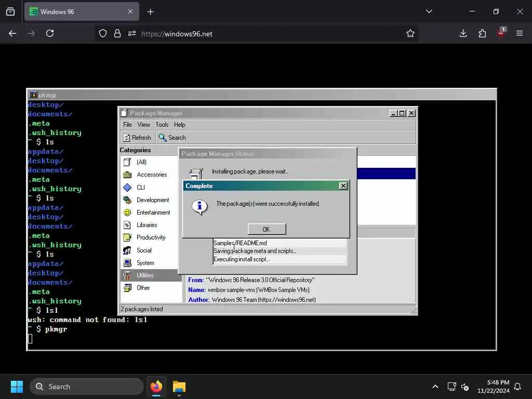
Task: Bookmark this page with star icon
Action: (x=410, y=33)
